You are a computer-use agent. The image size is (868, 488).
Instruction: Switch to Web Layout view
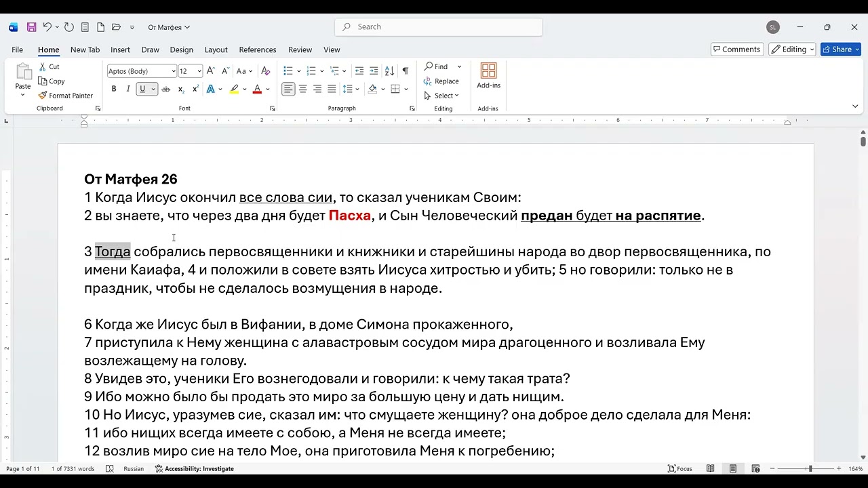[x=755, y=468]
